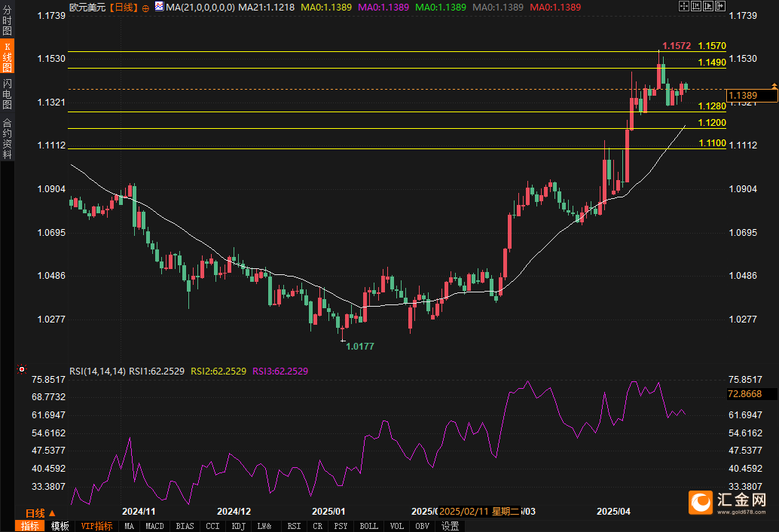The width and height of the screenshot is (779, 532).
Task: Click the orange arrow marker on the right price axis
Action: click(774, 87)
